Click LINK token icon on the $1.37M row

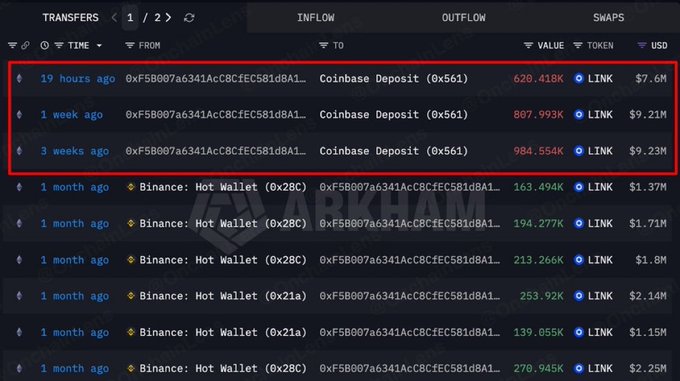point(579,187)
